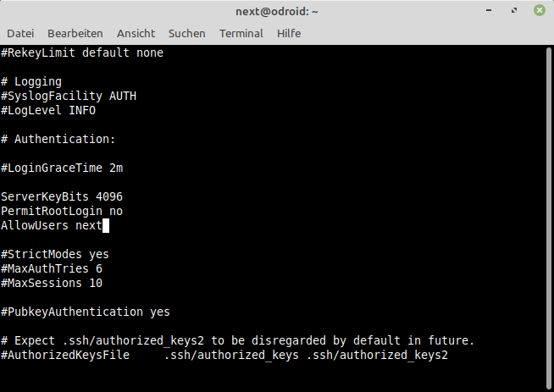Open the Terminal menu

[241, 33]
